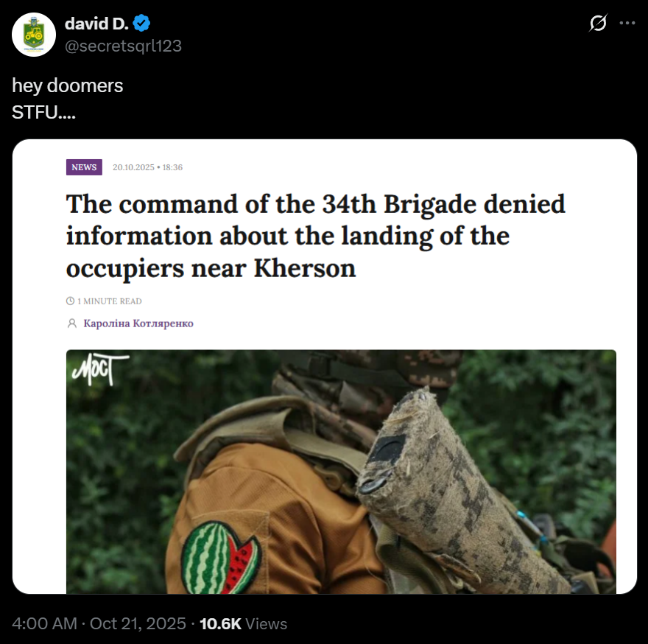Click the article date 20.10.2025 18:36
This screenshot has width=648, height=644.
click(147, 167)
